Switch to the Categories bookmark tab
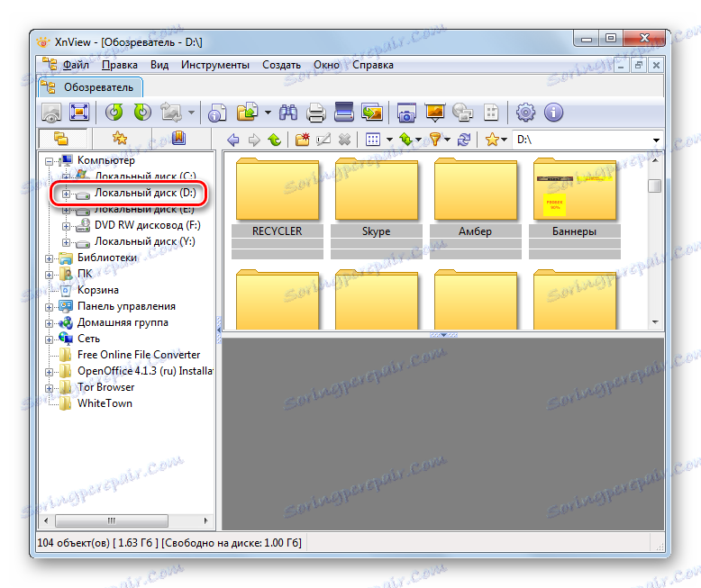 pos(178,139)
